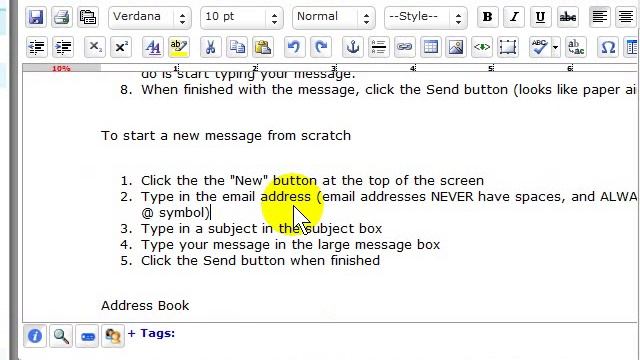Insert a hyperlink using the chain icon
640x360 pixels.
pos(404,47)
